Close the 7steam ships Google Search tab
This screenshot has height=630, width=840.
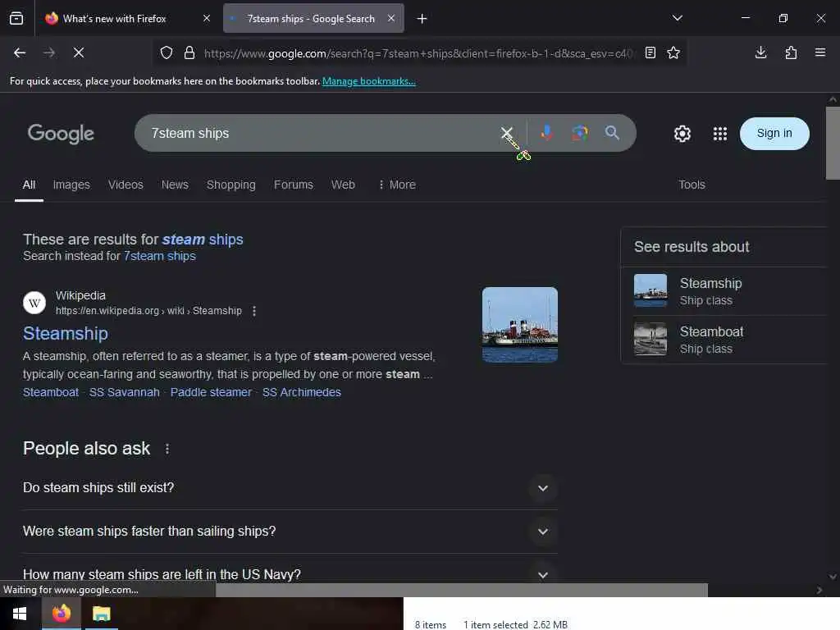click(391, 18)
